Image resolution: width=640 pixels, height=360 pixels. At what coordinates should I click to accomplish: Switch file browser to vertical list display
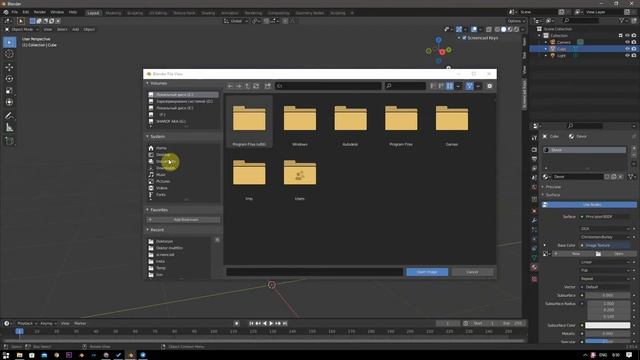point(433,86)
